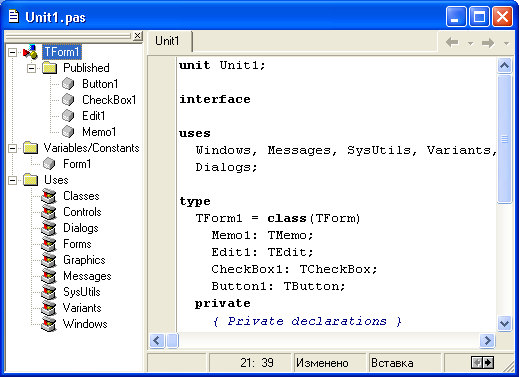Click the Forms unit icon
This screenshot has height=377, width=519.
(49, 244)
